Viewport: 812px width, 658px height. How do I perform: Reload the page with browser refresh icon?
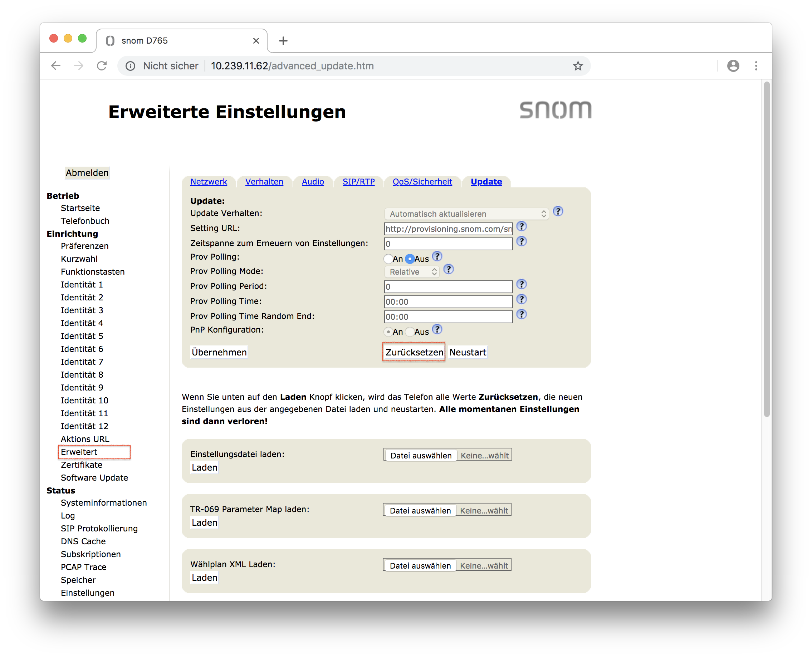coord(102,66)
